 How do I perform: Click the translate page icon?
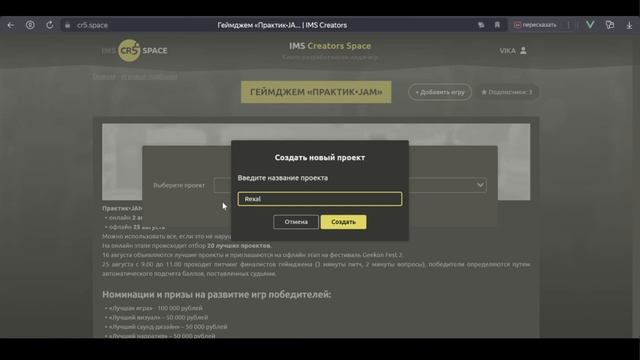481,25
